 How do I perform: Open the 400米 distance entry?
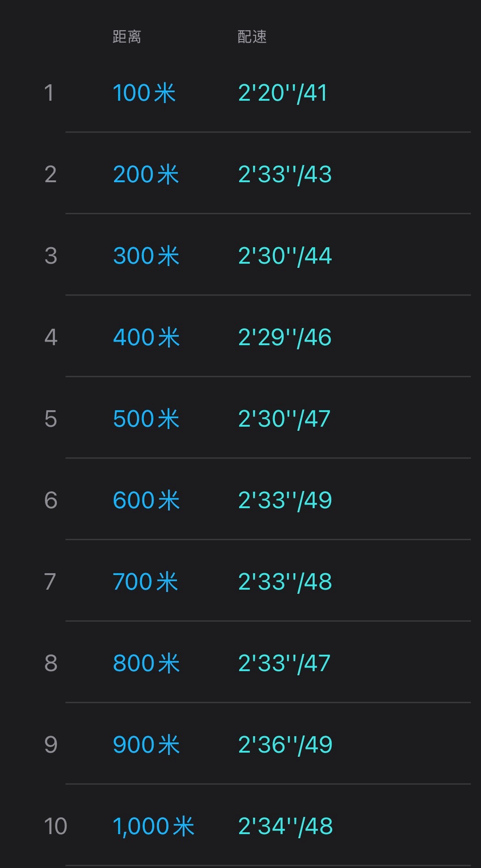(x=146, y=337)
